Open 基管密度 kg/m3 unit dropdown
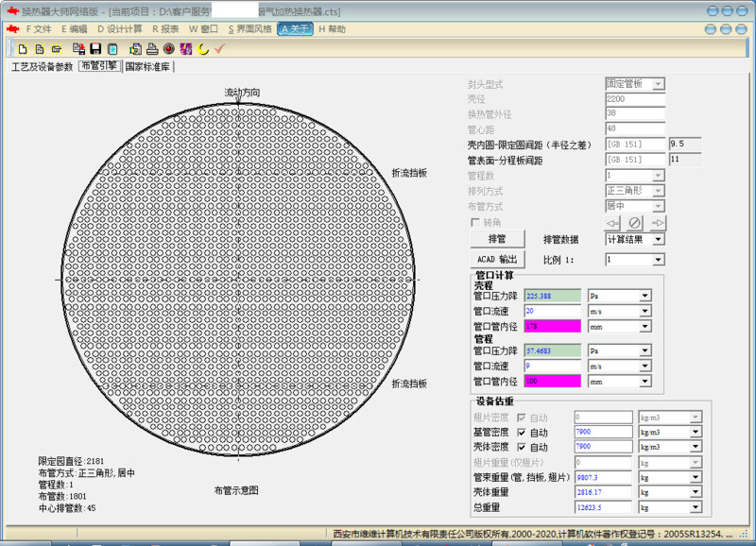Image resolution: width=756 pixels, height=546 pixels. (696, 433)
